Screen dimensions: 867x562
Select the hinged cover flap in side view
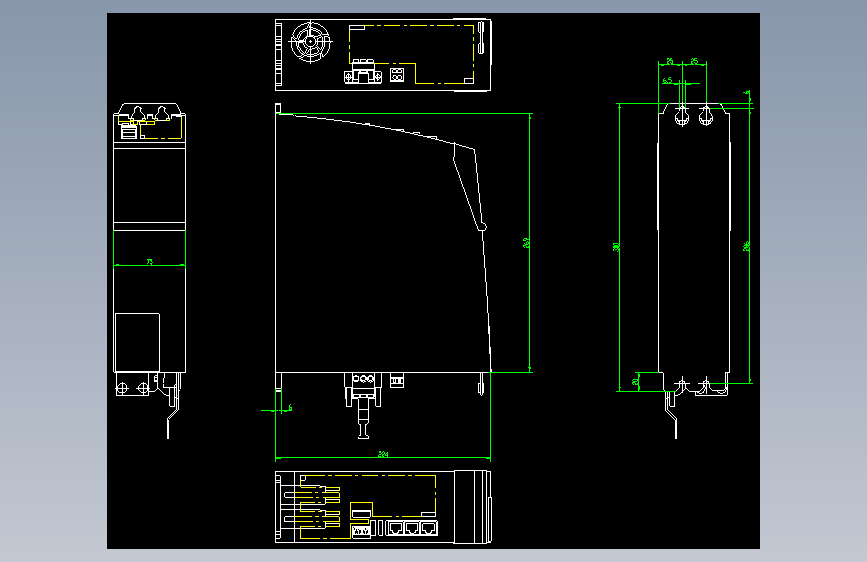(469, 186)
